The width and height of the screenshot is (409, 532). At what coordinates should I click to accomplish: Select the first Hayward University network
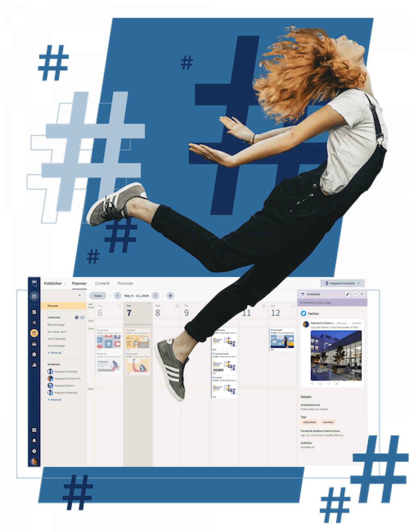[63, 372]
